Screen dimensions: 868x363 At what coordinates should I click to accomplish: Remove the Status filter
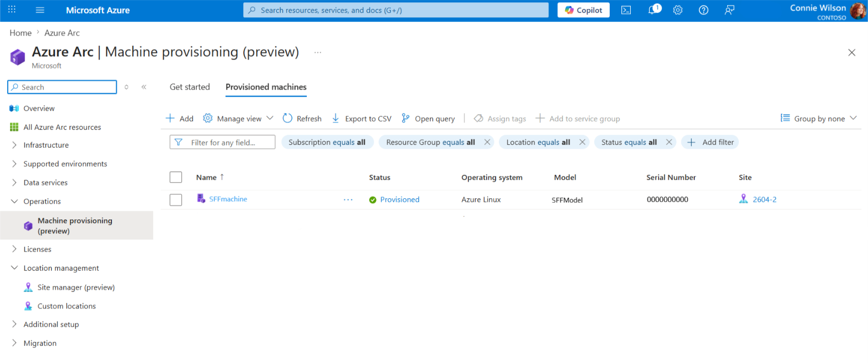[x=669, y=143]
